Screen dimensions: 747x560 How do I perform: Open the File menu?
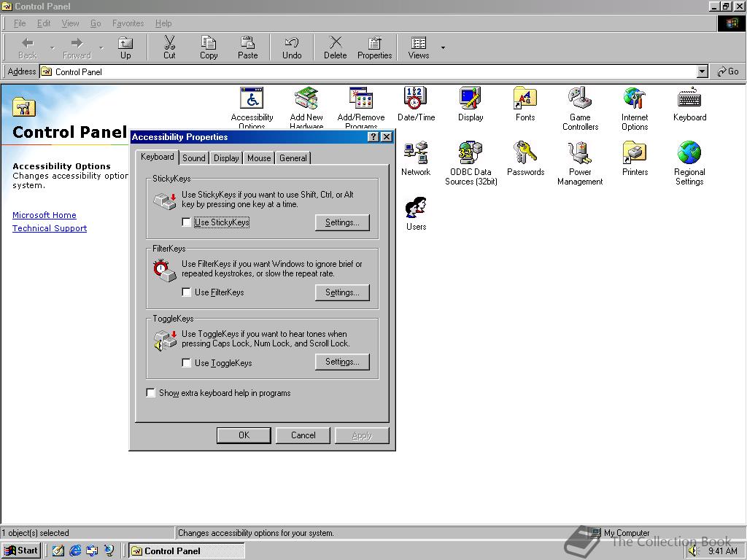point(20,23)
